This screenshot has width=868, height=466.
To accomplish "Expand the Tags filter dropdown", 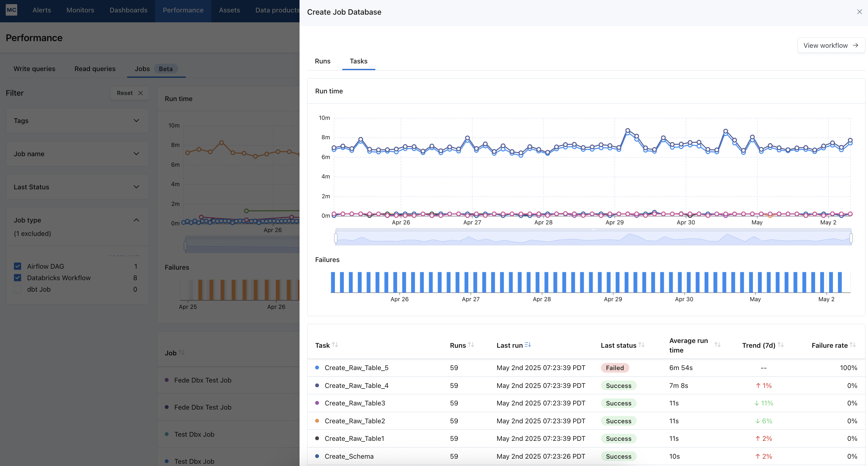I will pyautogui.click(x=136, y=120).
